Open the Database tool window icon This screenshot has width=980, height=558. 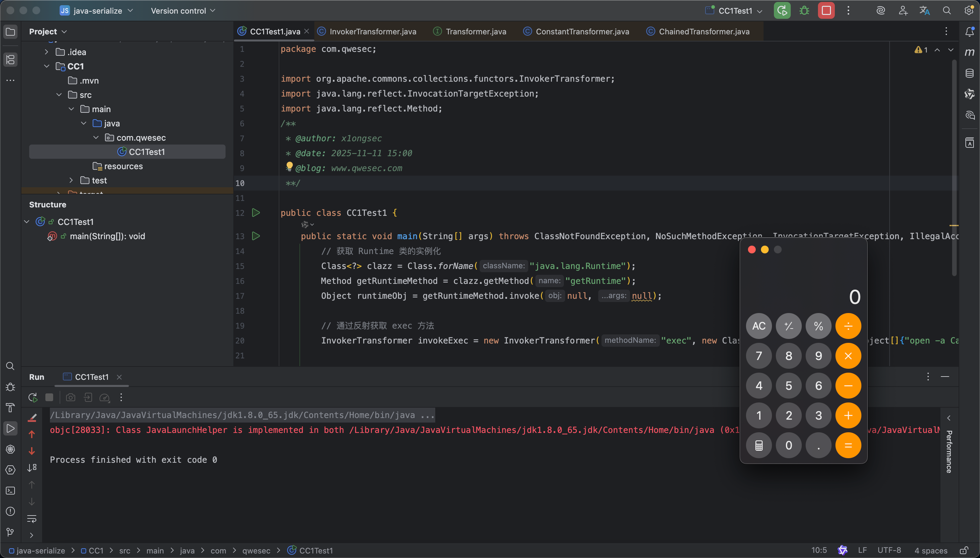click(x=969, y=73)
